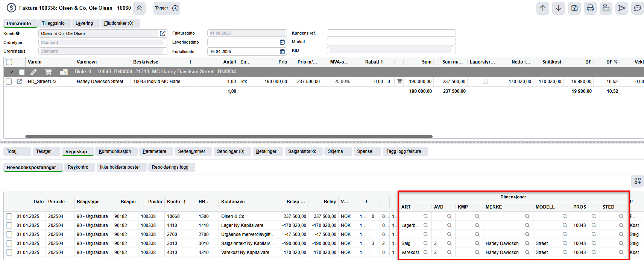Screen dimensions: 644x260
Task: Collapse Blokk 0 group row chevron
Action: 11,72
